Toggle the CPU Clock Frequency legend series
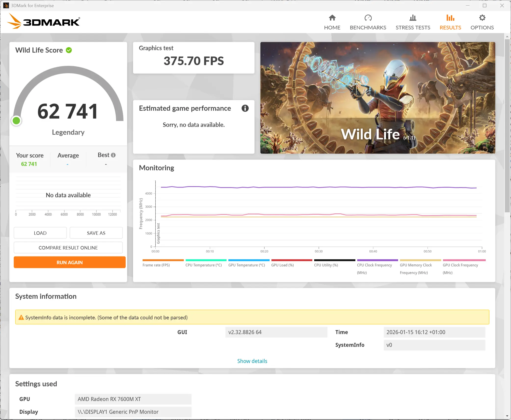The width and height of the screenshot is (511, 420). click(374, 265)
